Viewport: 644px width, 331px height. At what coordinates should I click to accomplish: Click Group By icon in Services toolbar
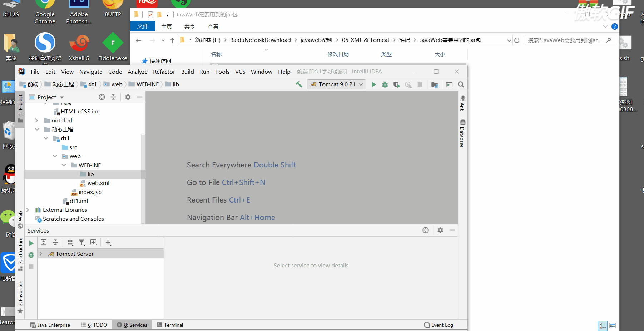coord(70,243)
